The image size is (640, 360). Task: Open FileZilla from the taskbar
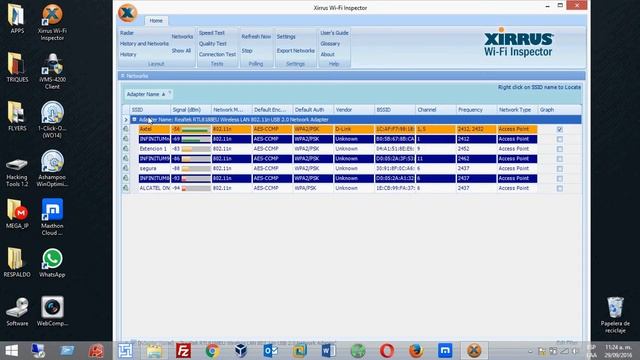(x=183, y=351)
